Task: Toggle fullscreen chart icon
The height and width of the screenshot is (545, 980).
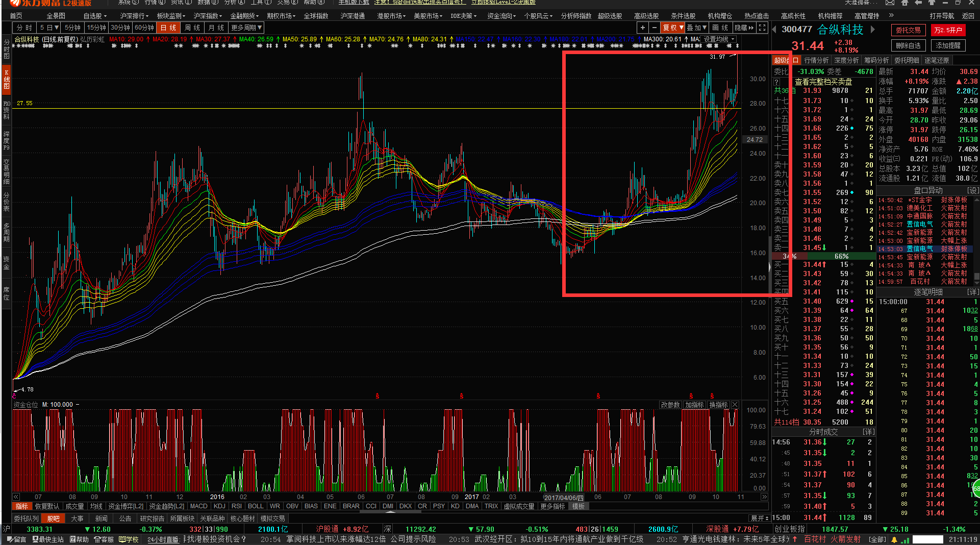Action: (x=762, y=28)
